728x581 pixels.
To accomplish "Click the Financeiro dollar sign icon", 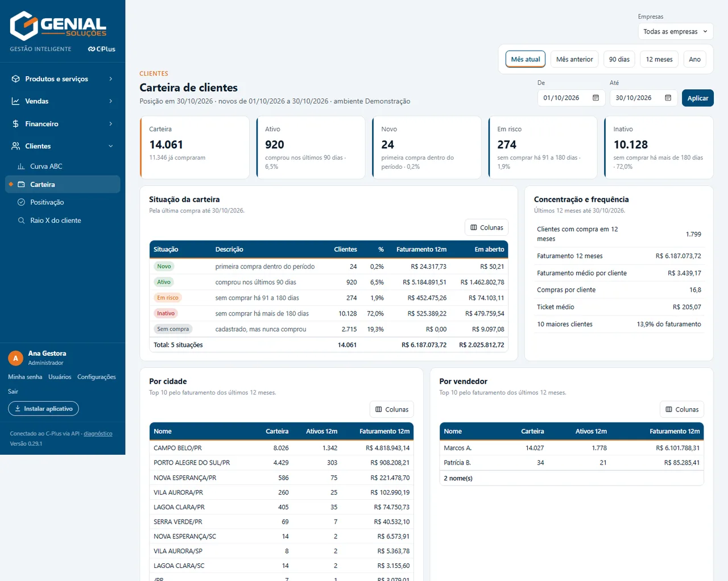I will [x=16, y=124].
